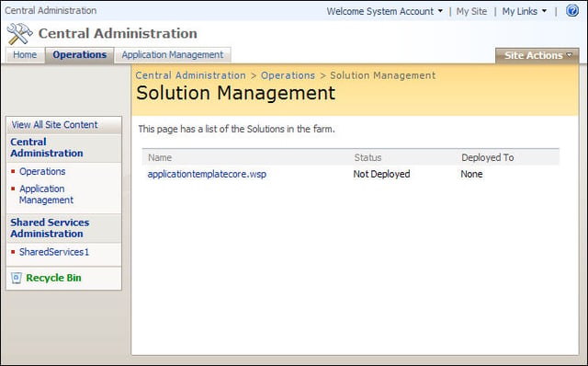Screen dimensions: 588x366
Task: Select the Operations tab
Action: [80, 55]
